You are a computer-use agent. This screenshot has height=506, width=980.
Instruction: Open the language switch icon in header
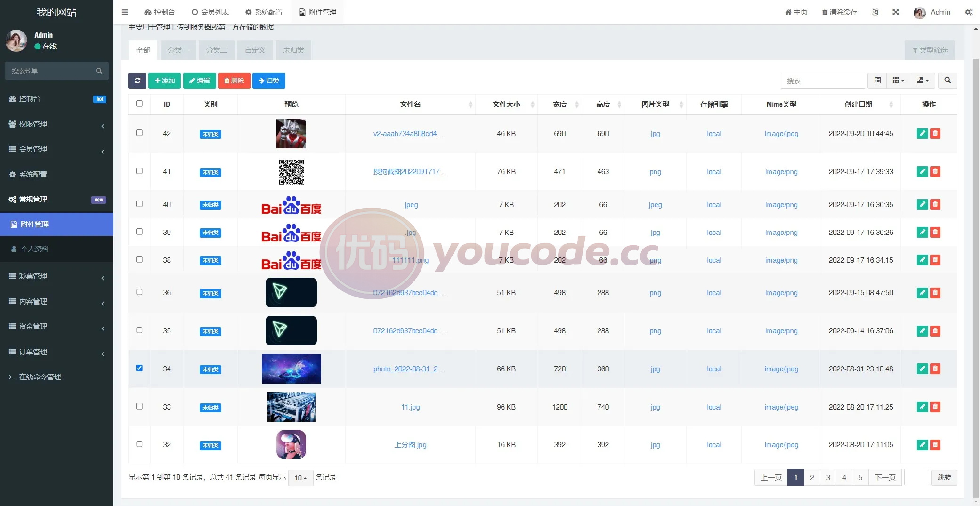coord(875,12)
